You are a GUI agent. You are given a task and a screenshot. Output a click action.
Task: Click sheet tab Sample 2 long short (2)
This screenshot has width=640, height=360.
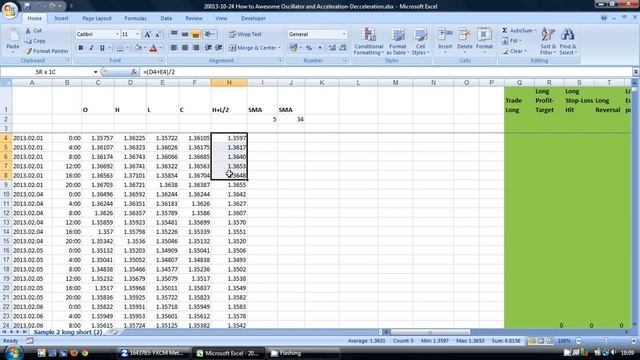(x=68, y=332)
